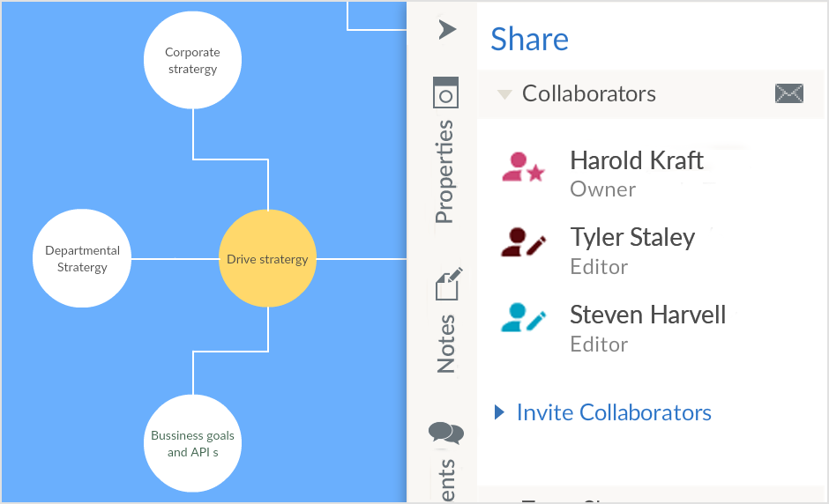Screen dimensions: 829x504
Task: Click the Properties panel icon in sidebar
Action: click(446, 93)
